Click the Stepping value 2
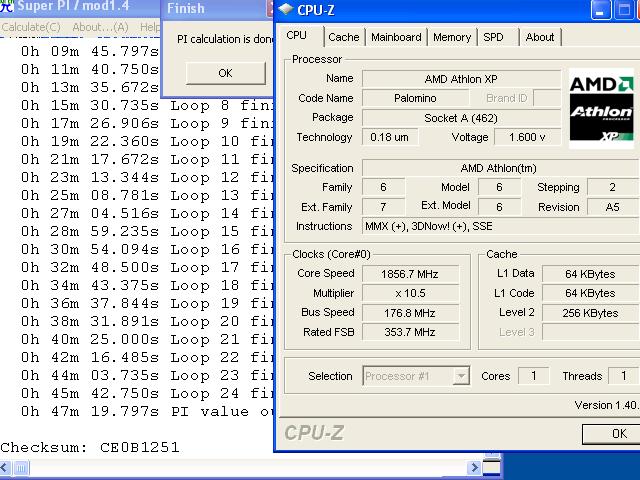 [613, 187]
